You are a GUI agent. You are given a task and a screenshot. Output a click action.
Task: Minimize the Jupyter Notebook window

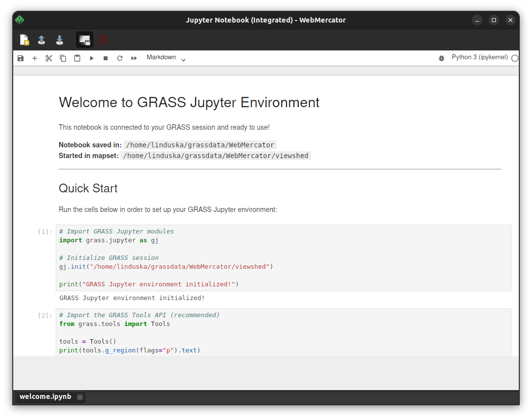tap(477, 21)
